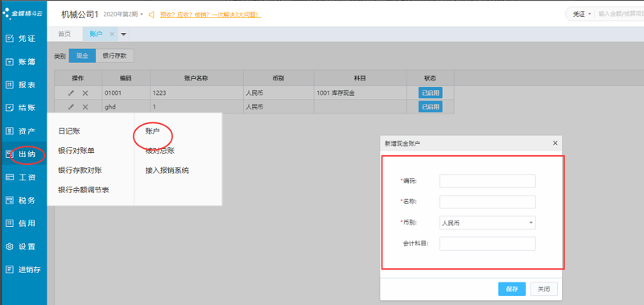Toggle 已启用 status for account ghd

click(x=431, y=107)
